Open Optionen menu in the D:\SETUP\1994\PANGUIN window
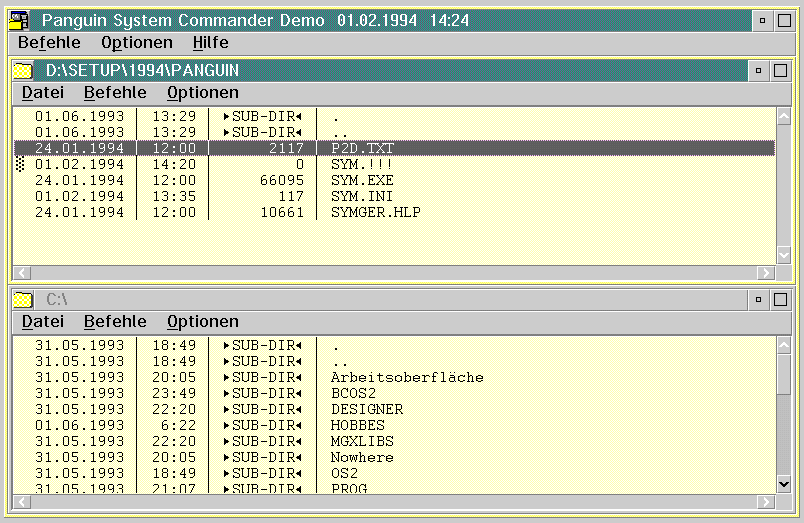This screenshot has height=523, width=804. coord(203,93)
